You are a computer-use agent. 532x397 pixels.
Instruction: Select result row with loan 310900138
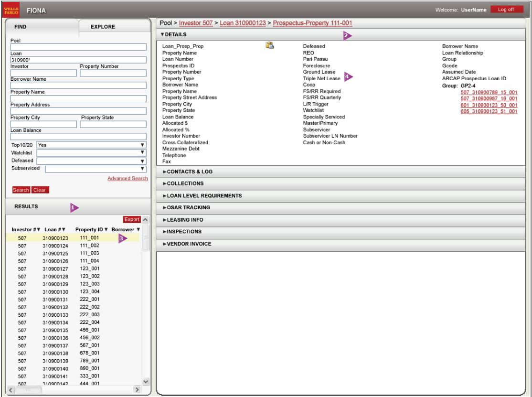tap(73, 353)
